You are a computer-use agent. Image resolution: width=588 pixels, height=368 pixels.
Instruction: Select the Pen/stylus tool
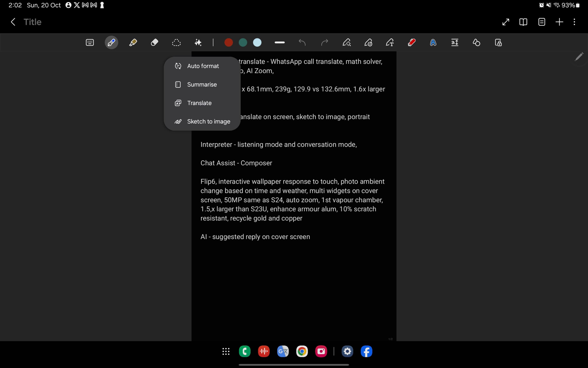tap(112, 42)
